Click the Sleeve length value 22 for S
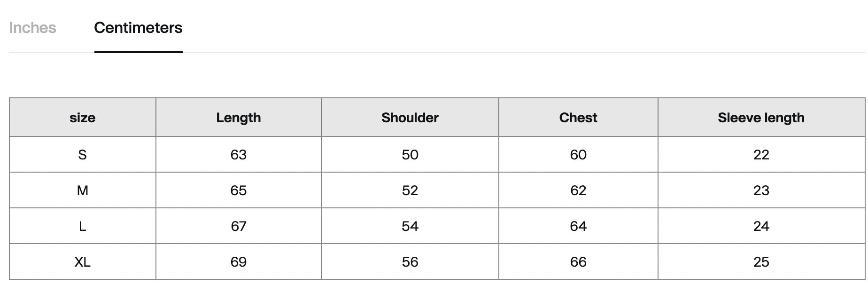The width and height of the screenshot is (868, 285). (x=761, y=155)
